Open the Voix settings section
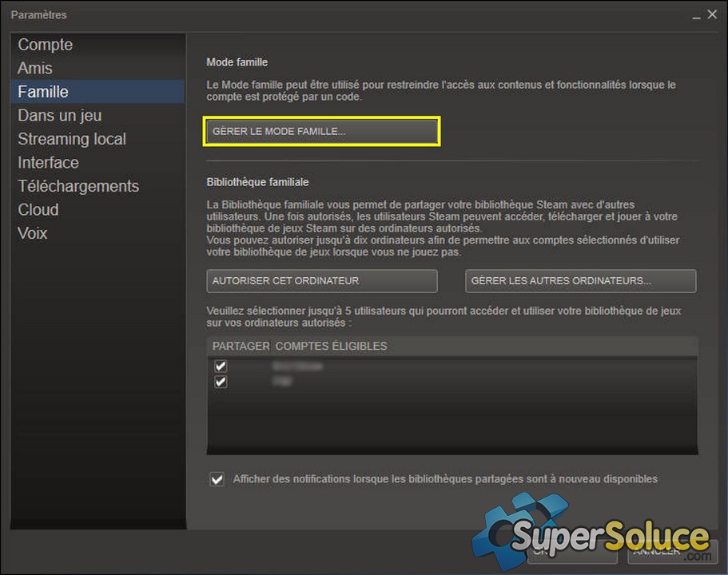The width and height of the screenshot is (728, 575). 32,232
